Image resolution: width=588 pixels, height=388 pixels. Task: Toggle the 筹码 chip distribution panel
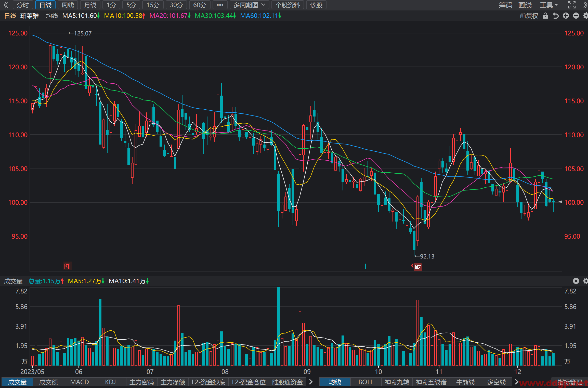505,5
